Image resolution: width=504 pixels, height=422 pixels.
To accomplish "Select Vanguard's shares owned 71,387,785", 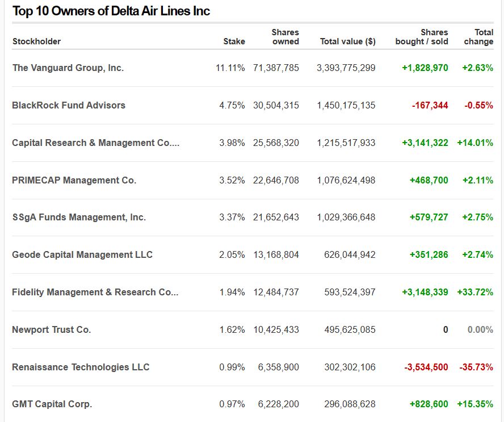I will pyautogui.click(x=276, y=68).
